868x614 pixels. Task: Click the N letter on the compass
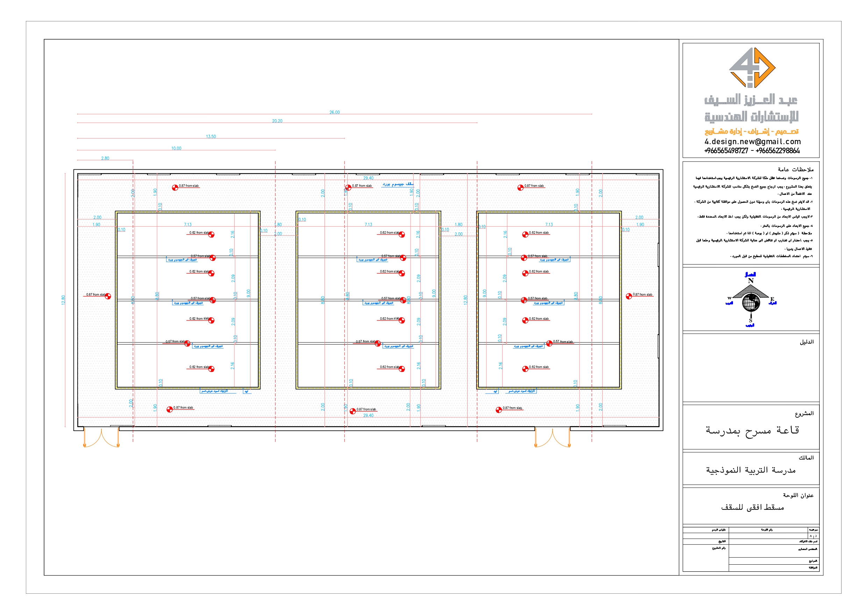750,281
